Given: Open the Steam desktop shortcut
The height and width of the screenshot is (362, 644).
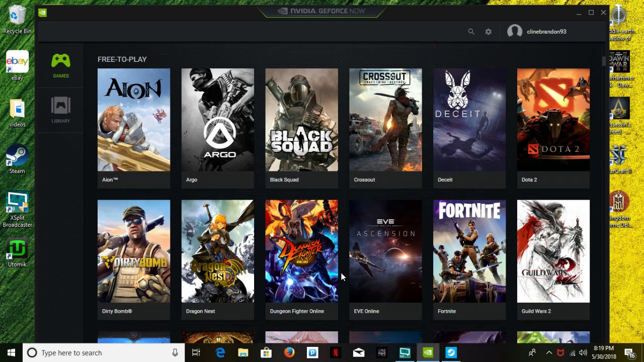Looking at the screenshot, I should click(17, 160).
